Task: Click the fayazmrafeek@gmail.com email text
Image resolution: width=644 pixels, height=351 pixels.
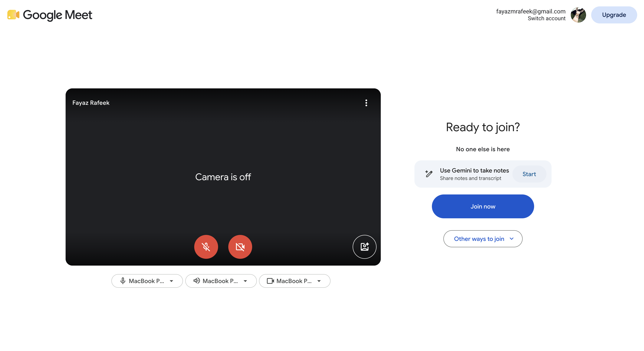Action: [531, 11]
